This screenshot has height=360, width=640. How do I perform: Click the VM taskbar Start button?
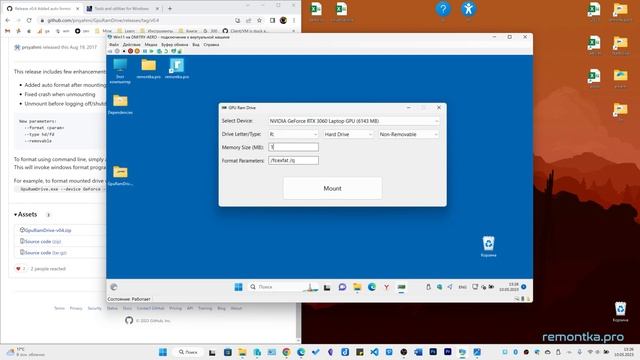(238, 287)
